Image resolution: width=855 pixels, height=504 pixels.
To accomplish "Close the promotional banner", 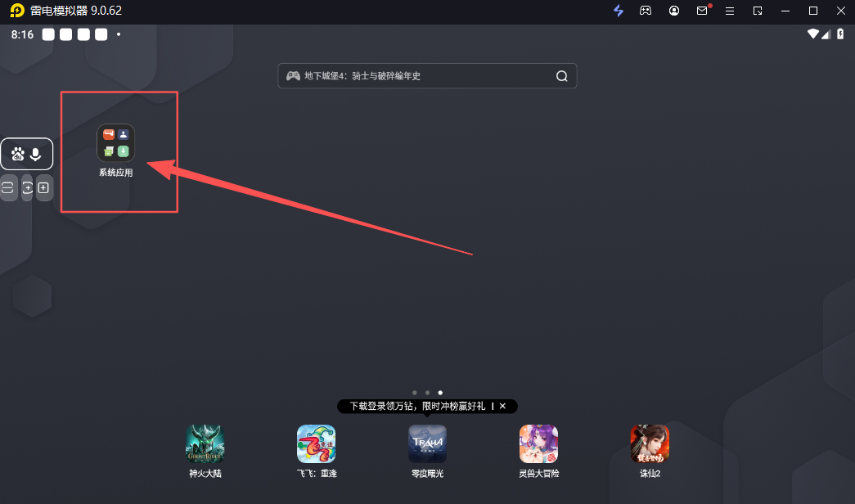I will pos(502,406).
